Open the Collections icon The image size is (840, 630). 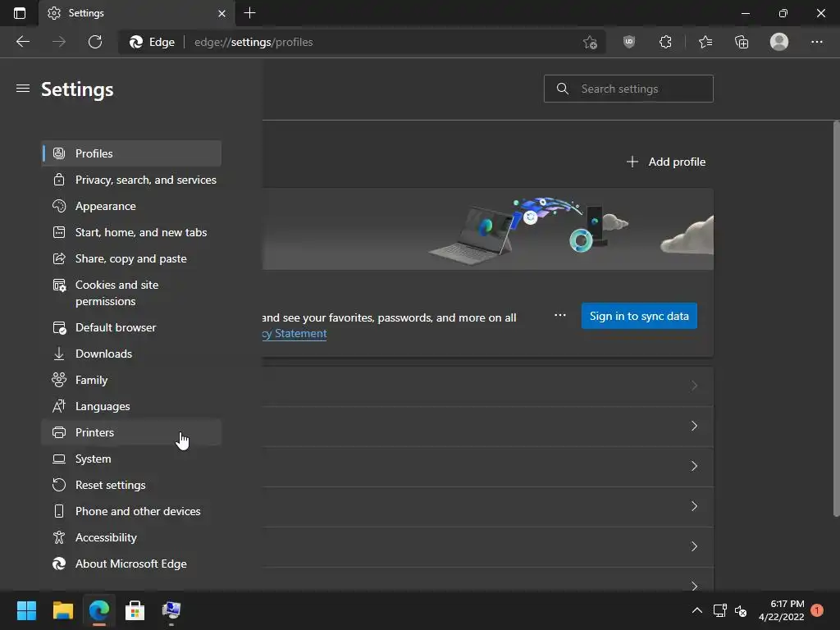[742, 42]
